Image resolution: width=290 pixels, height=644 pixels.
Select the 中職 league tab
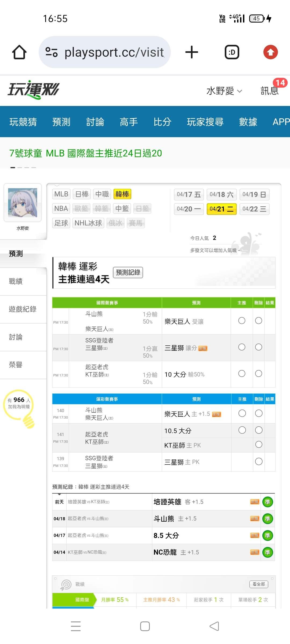[102, 194]
